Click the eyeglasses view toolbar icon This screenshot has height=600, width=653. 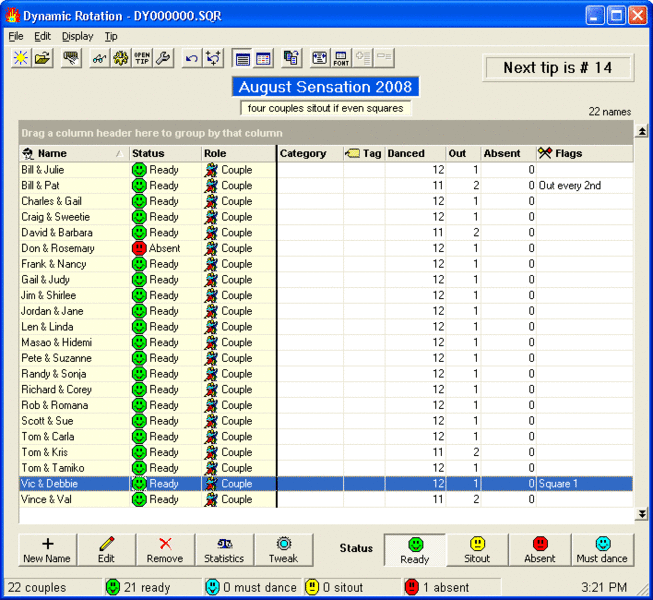coord(98,59)
